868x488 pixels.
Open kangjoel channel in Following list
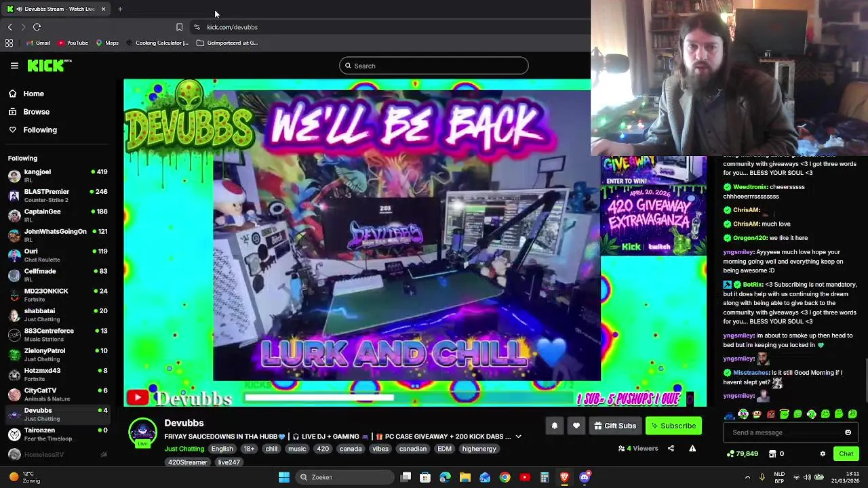pos(58,176)
